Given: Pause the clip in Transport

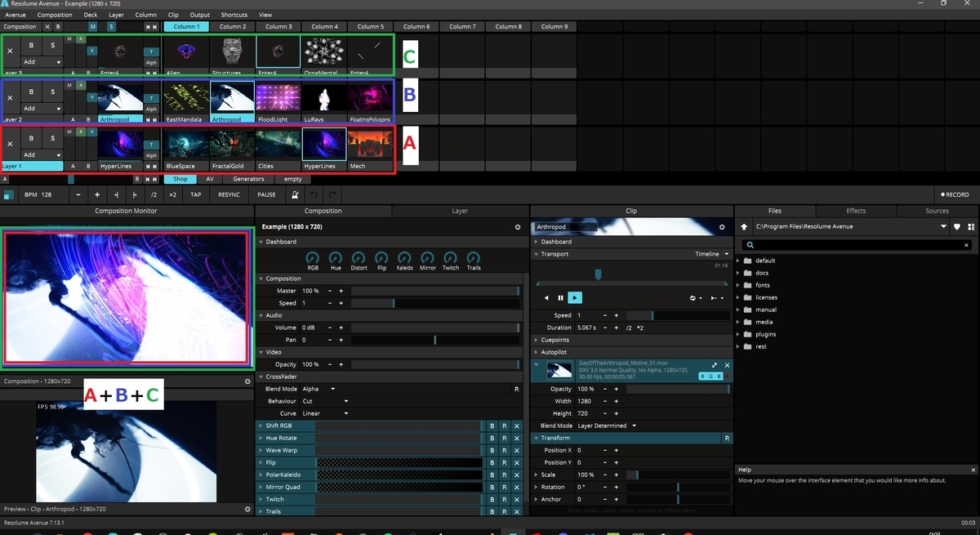Looking at the screenshot, I should click(560, 297).
